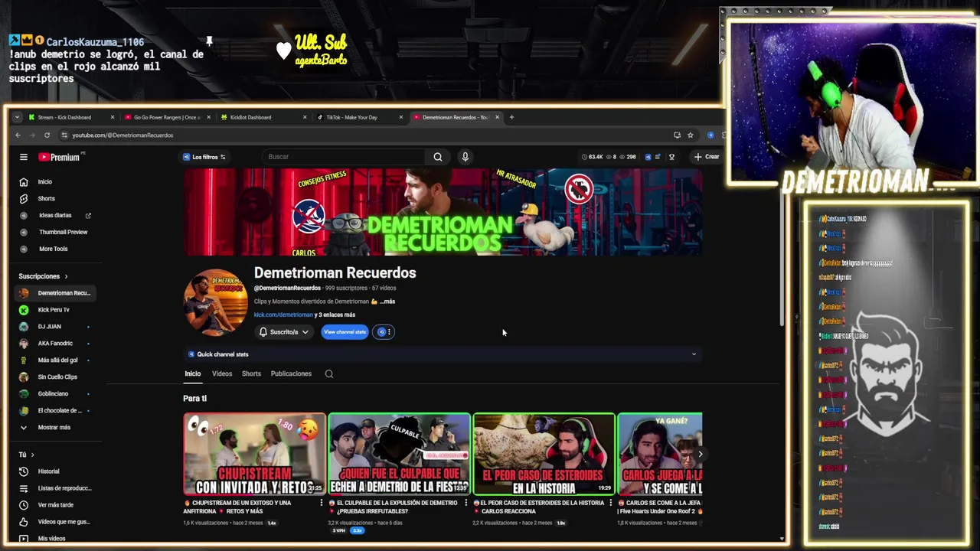This screenshot has height=551, width=980.
Task: Open the browser tab list dropdown arrow
Action: (17, 117)
